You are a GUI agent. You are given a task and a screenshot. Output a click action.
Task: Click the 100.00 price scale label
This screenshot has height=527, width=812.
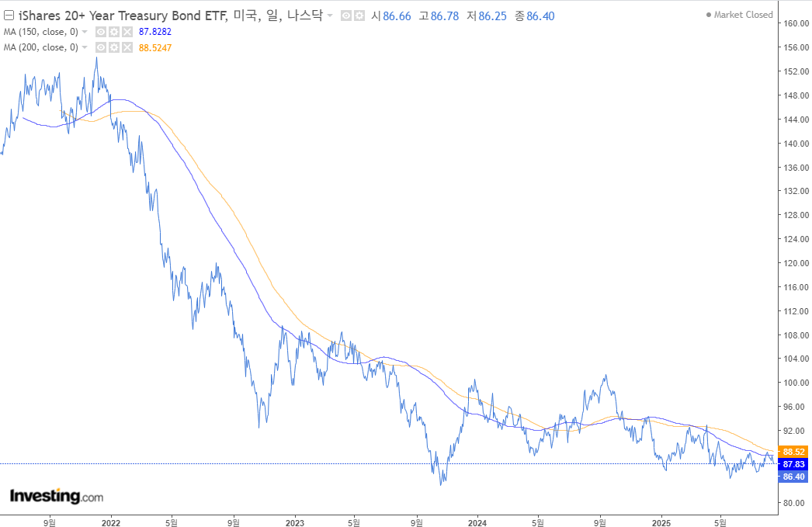tap(796, 383)
